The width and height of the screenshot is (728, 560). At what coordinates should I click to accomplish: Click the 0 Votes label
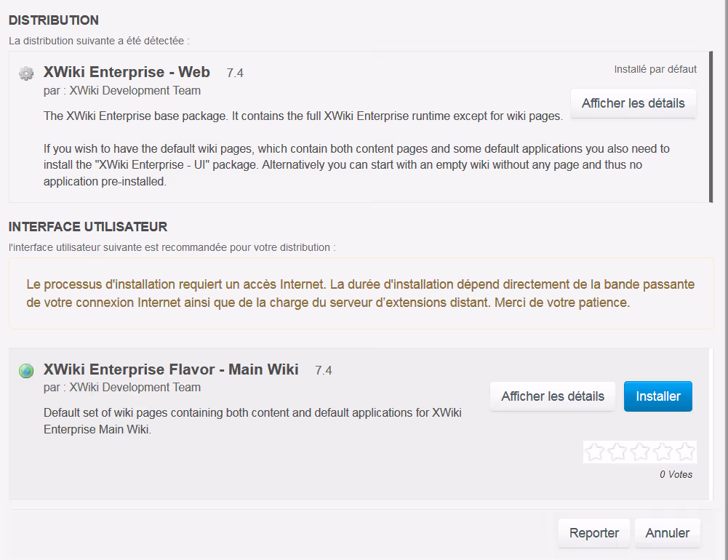[676, 475]
